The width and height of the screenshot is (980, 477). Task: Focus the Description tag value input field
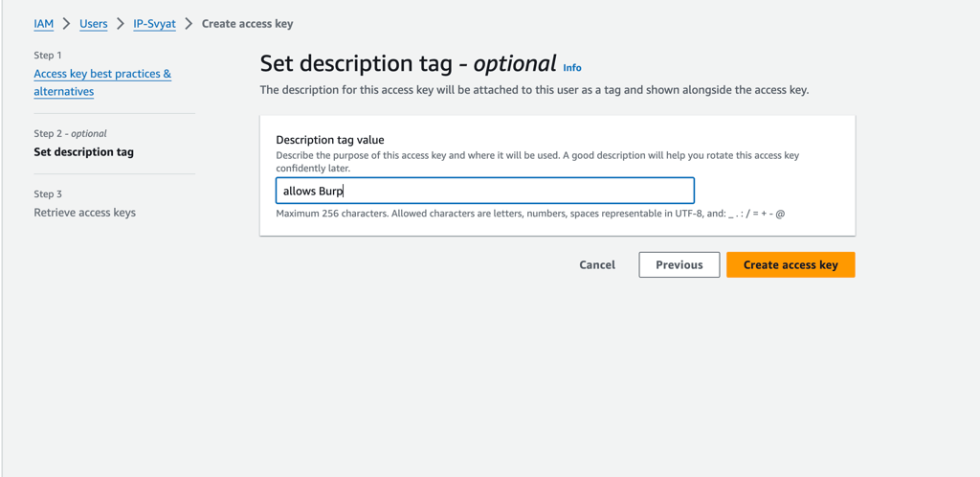click(x=485, y=191)
